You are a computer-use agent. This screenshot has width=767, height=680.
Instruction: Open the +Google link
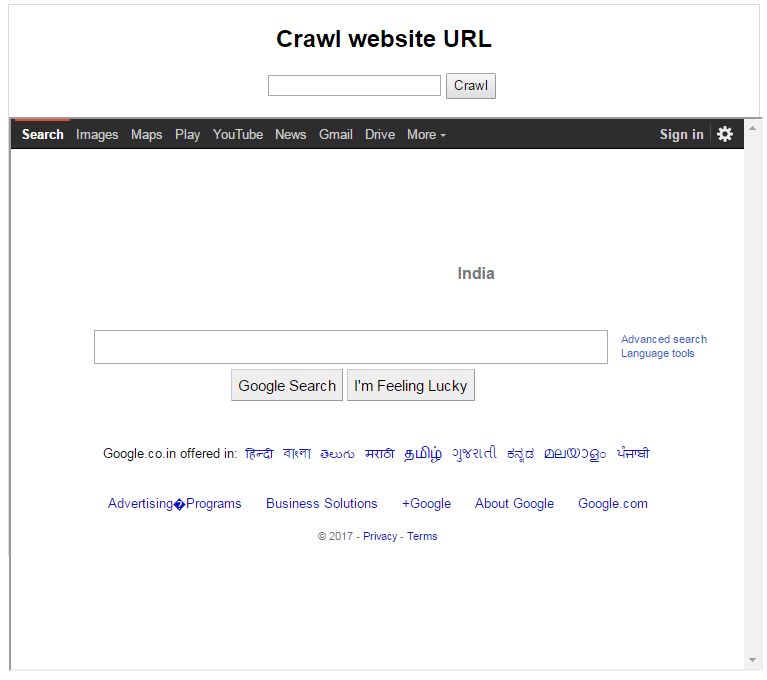tap(427, 503)
